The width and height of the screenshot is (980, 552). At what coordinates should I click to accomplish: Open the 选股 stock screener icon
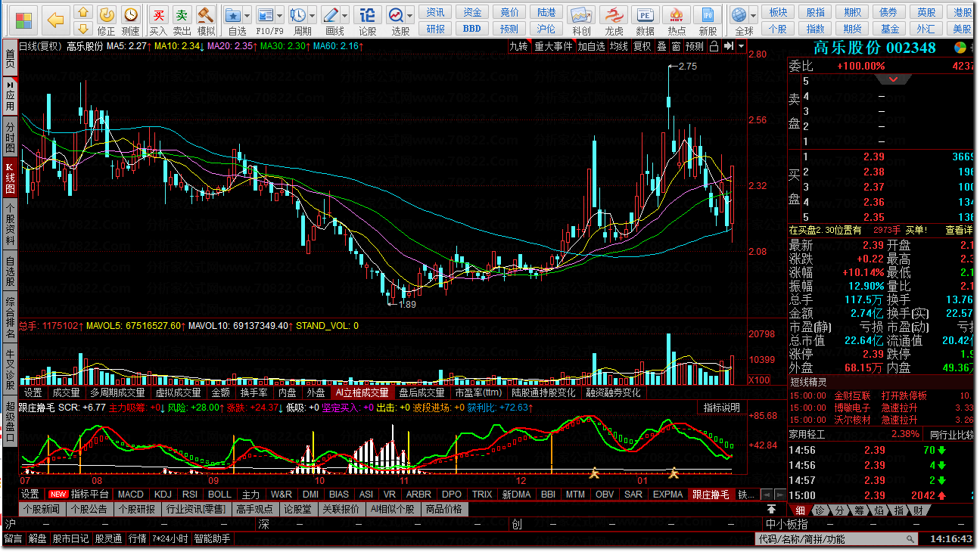coord(396,14)
